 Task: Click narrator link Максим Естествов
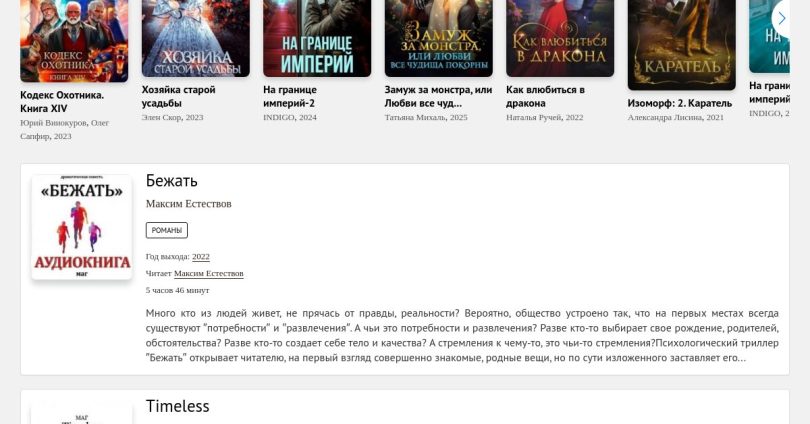(x=209, y=274)
